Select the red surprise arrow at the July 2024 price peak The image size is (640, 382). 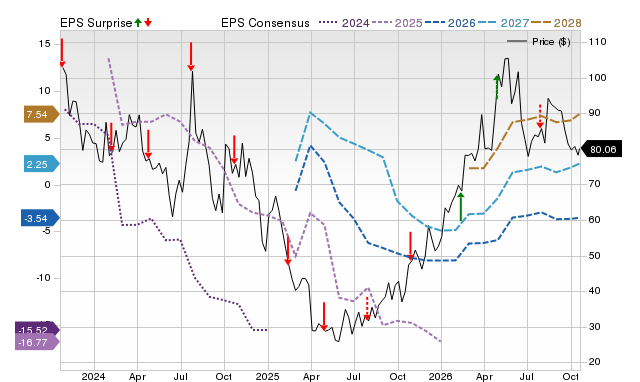(191, 56)
